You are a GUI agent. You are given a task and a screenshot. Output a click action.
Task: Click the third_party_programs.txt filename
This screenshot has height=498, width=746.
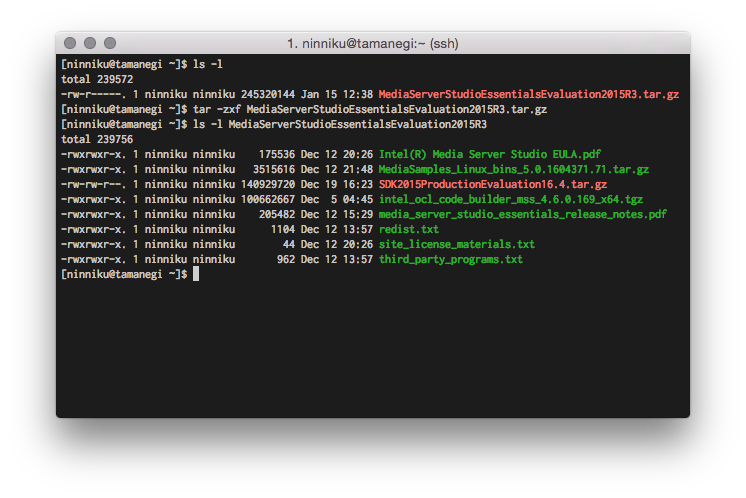[x=451, y=259]
